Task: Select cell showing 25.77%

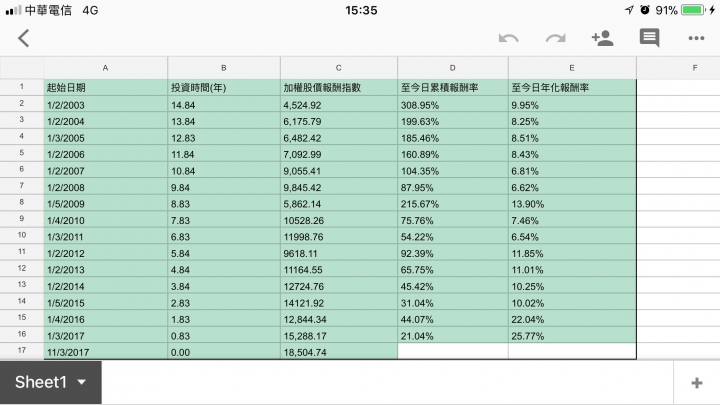Action: click(572, 336)
